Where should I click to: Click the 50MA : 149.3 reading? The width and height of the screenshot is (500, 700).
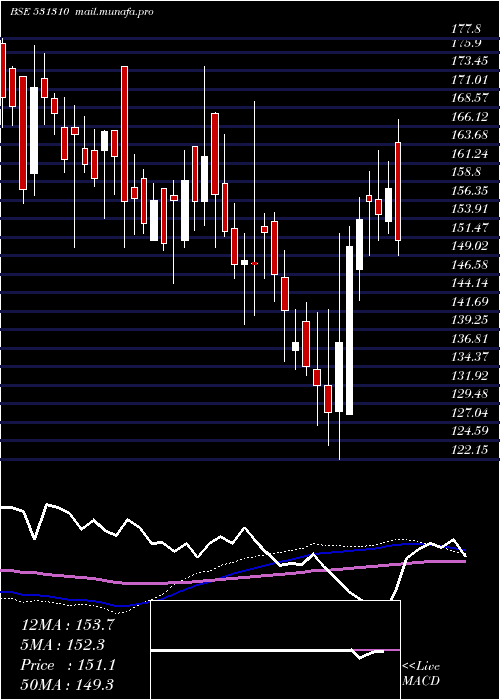pos(68,684)
